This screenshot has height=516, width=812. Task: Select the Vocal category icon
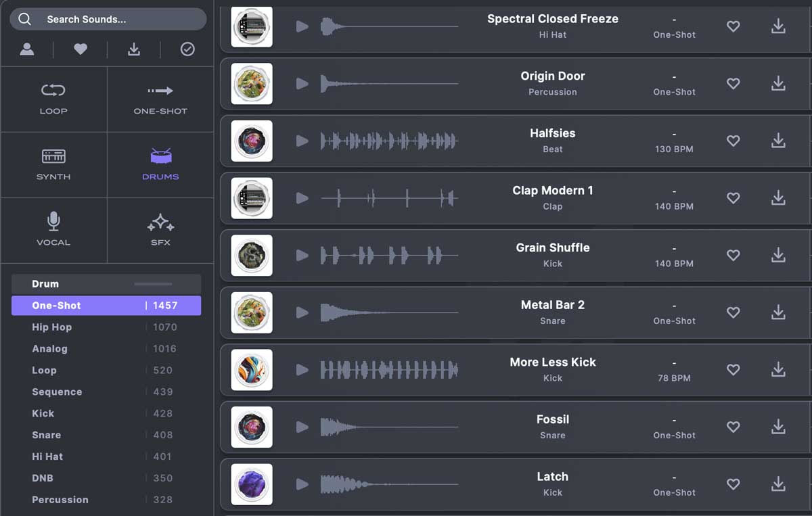click(53, 230)
